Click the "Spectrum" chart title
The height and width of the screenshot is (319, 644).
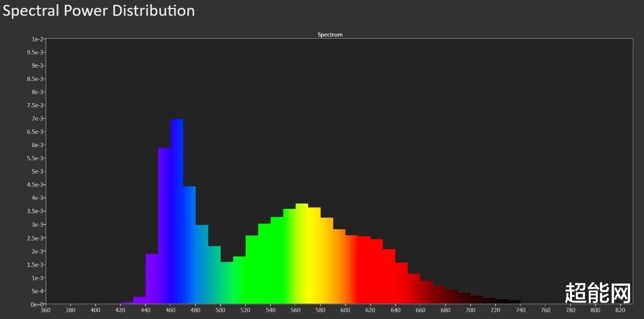(330, 34)
